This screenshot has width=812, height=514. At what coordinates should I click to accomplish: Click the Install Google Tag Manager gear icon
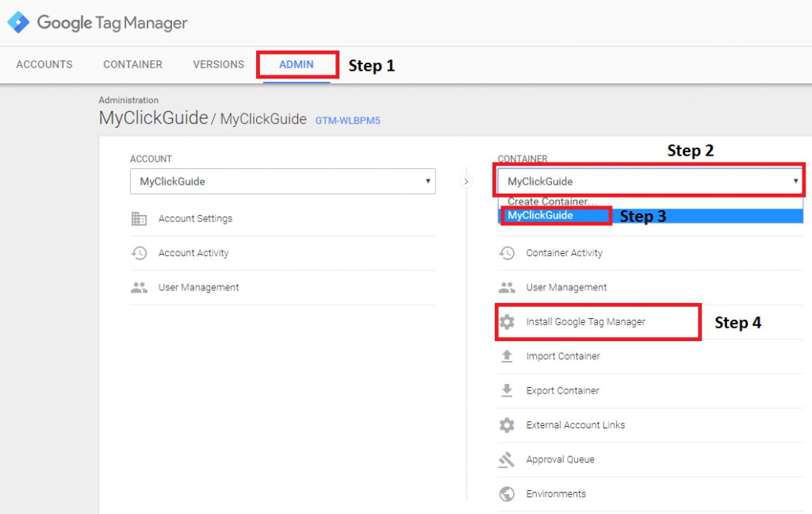tap(507, 322)
